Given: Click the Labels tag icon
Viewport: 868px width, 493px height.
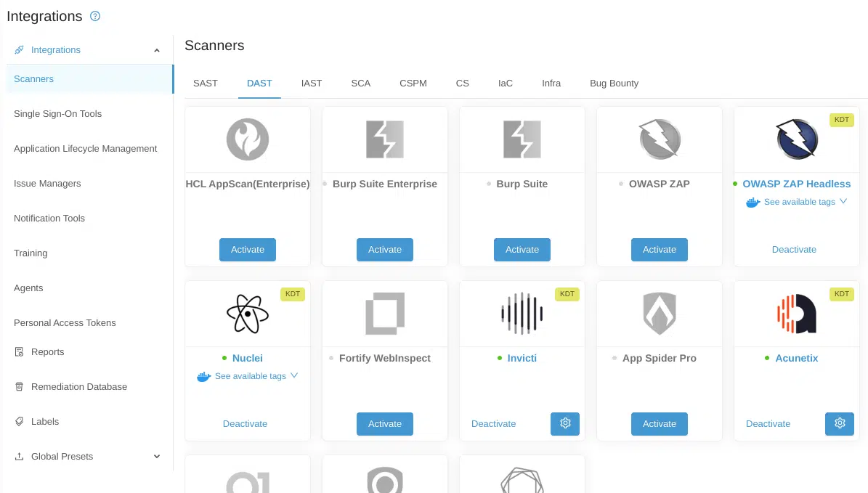Looking at the screenshot, I should 19,422.
